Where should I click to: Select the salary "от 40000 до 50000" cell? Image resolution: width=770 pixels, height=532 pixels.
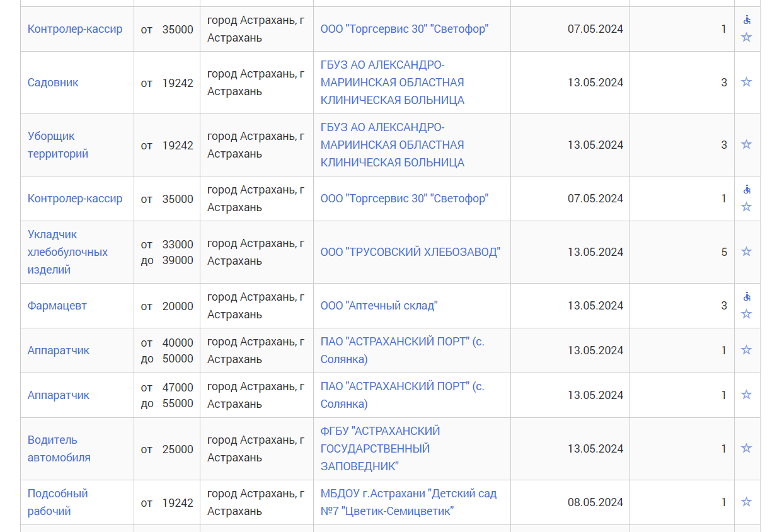pos(167,350)
